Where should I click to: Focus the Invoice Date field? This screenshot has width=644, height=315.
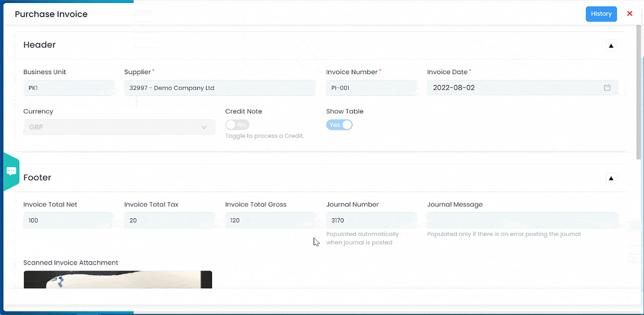[x=514, y=88]
